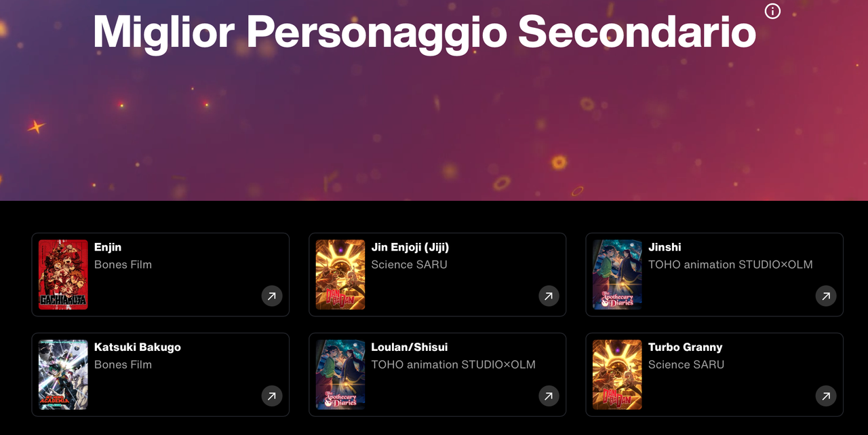Select the Dan Da Dan poster beside Turbo Granny

click(617, 375)
